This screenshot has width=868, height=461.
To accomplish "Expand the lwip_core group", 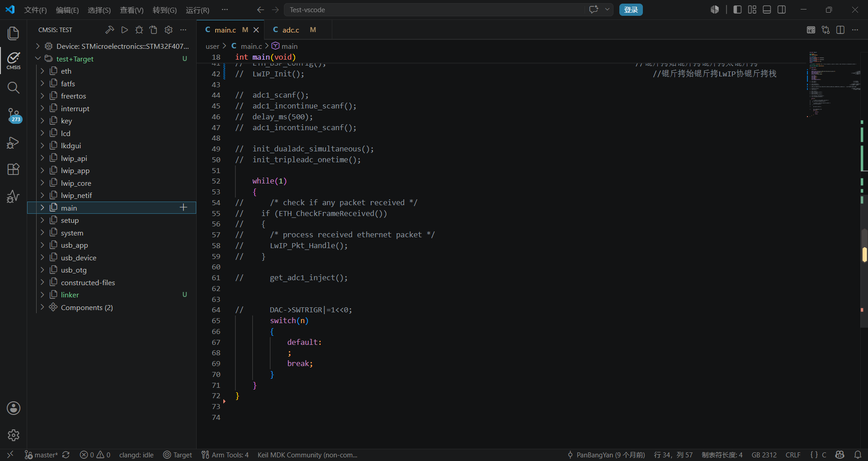I will tap(42, 183).
